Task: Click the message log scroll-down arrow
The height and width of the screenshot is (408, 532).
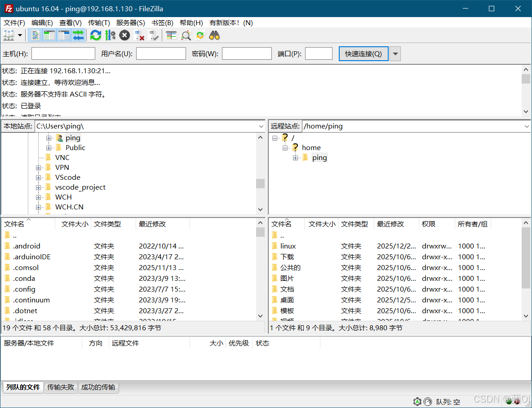Action: (526, 111)
